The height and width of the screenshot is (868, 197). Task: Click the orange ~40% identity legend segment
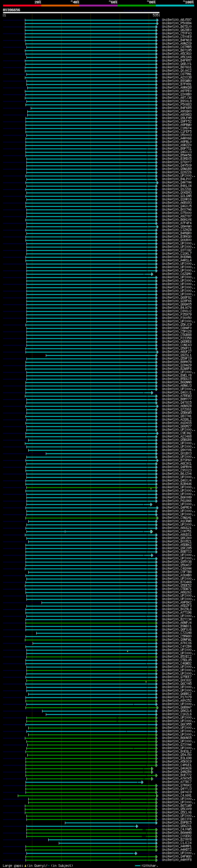[60, 6]
